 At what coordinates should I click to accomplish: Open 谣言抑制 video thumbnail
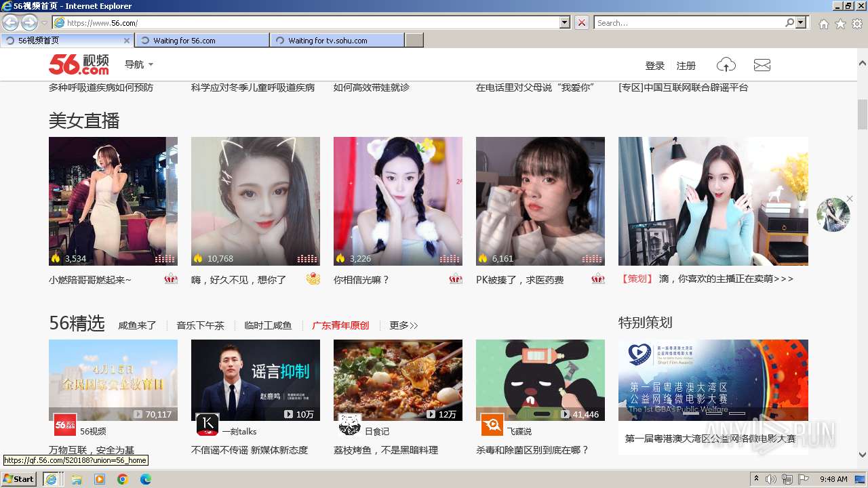click(x=256, y=380)
